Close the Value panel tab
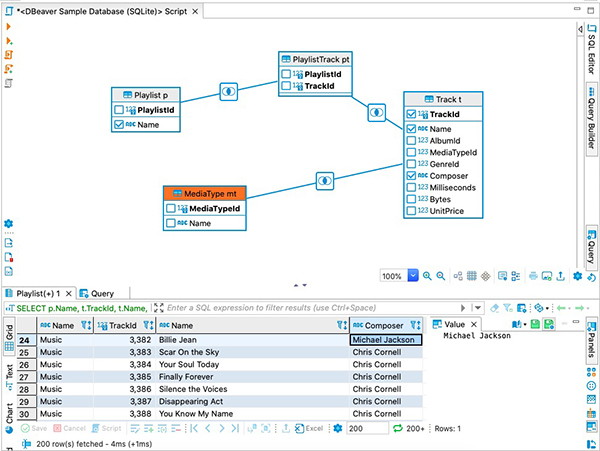Viewport: 600px width, 451px height. pos(474,324)
